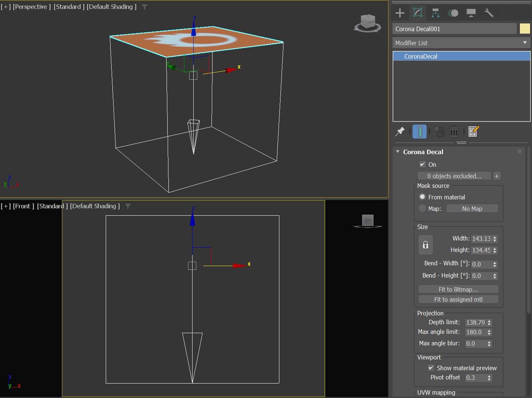The width and height of the screenshot is (532, 398).
Task: Open the [Perspective] view label menu
Action: [32, 7]
